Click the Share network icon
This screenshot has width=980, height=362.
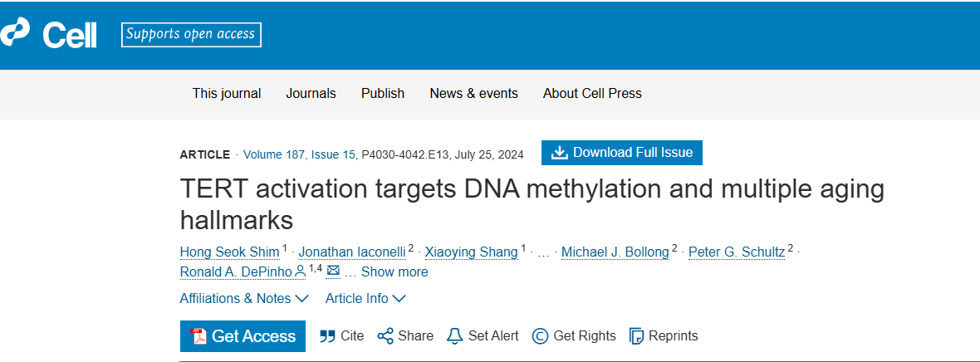point(385,335)
